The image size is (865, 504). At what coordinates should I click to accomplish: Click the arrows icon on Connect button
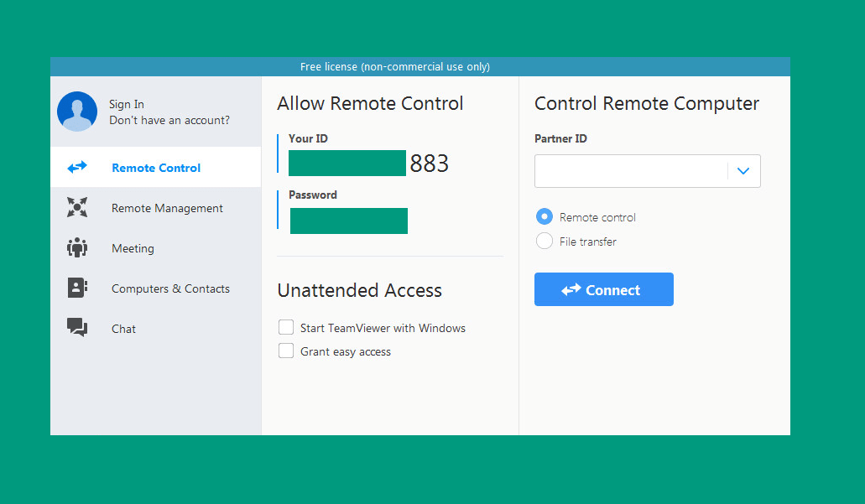tap(571, 289)
